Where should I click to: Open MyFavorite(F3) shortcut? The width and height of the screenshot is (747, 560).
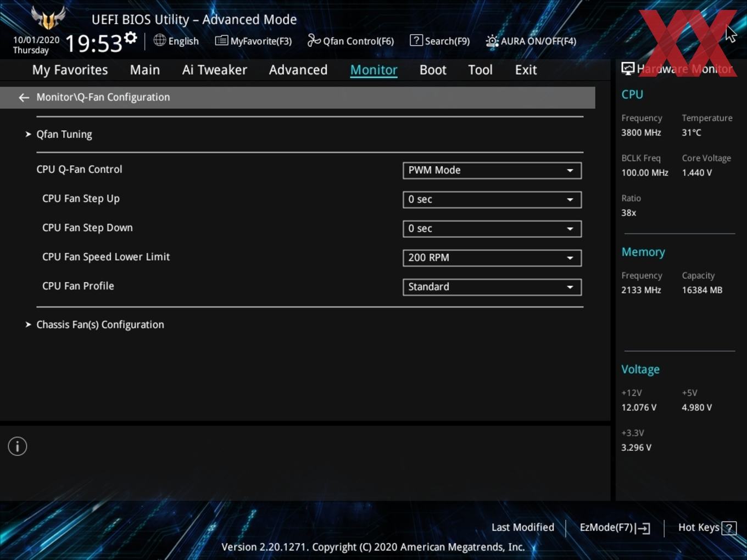coord(253,41)
